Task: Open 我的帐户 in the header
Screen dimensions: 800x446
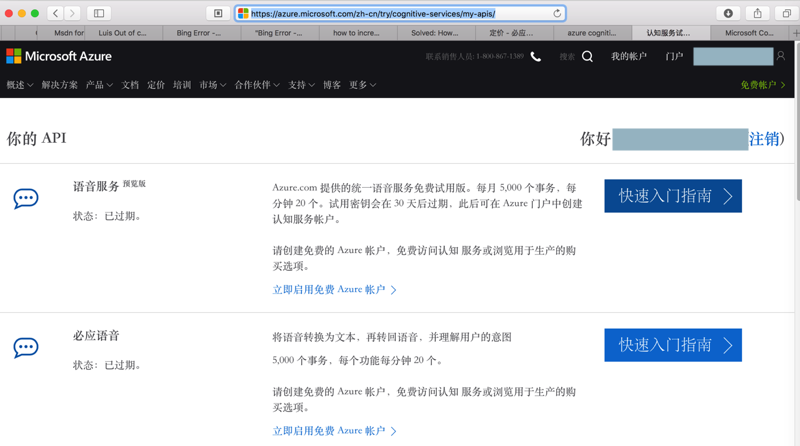Action: click(629, 57)
